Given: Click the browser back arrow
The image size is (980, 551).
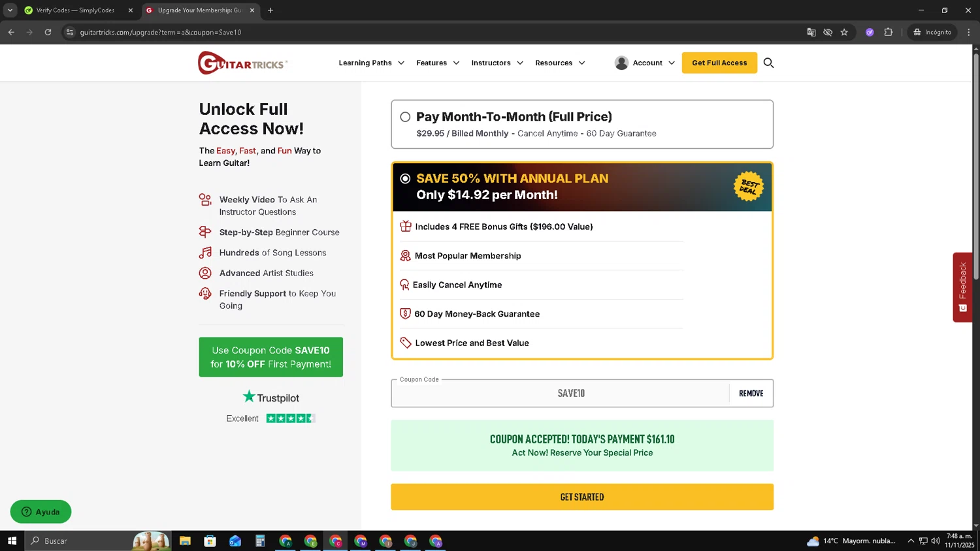Looking at the screenshot, I should [x=11, y=32].
